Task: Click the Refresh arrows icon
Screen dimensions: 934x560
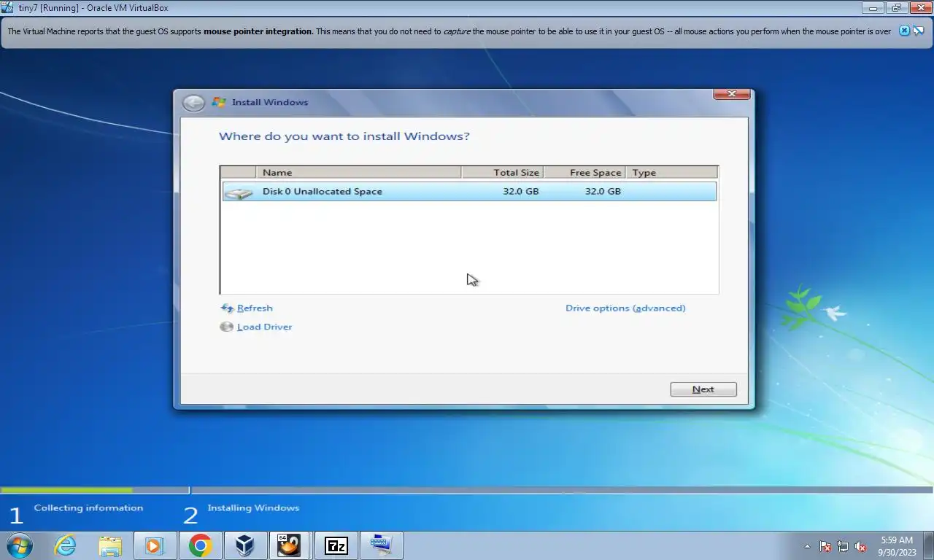Action: tap(227, 308)
